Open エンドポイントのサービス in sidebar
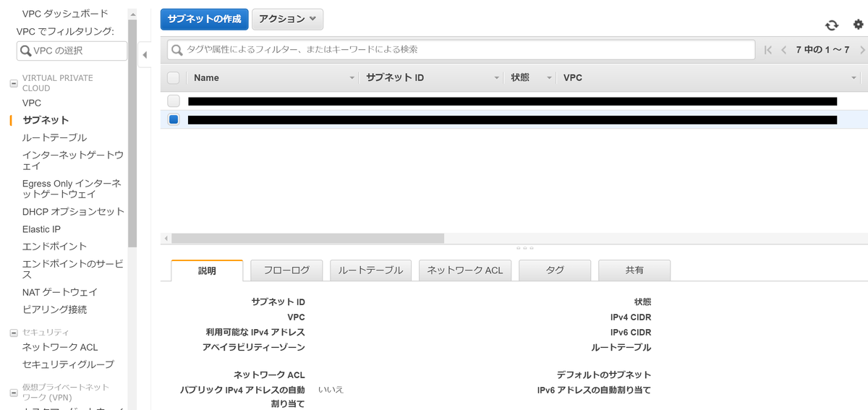 [72, 269]
